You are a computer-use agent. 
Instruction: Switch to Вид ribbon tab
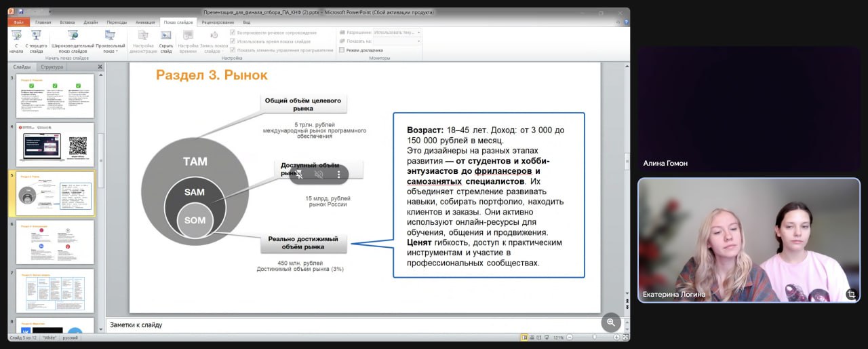[247, 22]
